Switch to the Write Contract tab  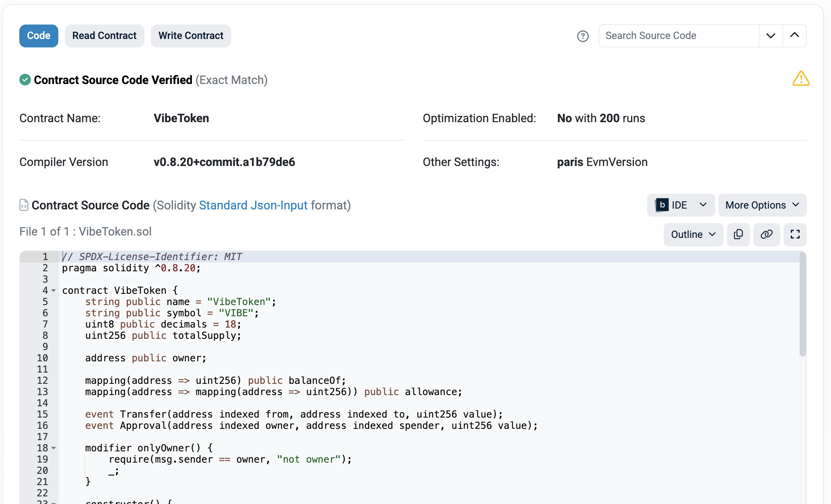coord(191,35)
